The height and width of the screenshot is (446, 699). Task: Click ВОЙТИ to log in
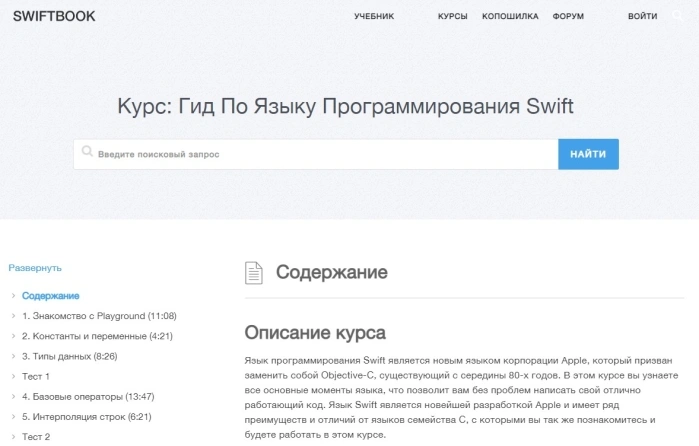(x=642, y=16)
